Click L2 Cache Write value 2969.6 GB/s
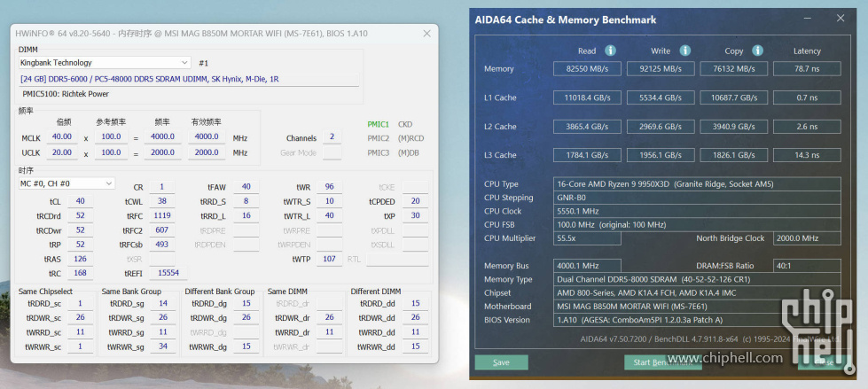 pyautogui.click(x=661, y=126)
